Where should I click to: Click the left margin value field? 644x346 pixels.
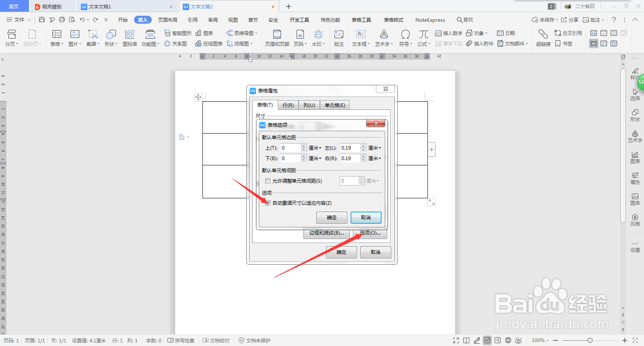pos(350,148)
